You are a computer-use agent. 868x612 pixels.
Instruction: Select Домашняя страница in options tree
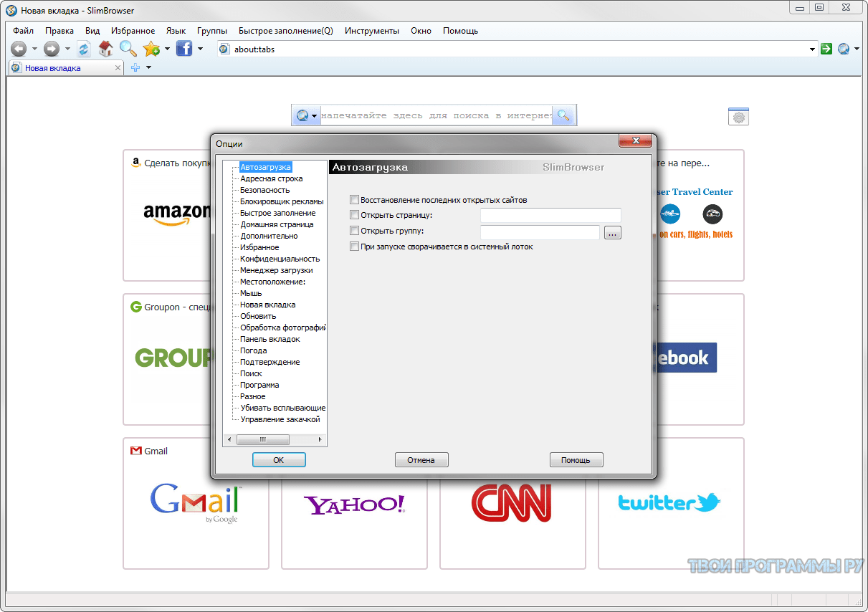click(x=277, y=224)
